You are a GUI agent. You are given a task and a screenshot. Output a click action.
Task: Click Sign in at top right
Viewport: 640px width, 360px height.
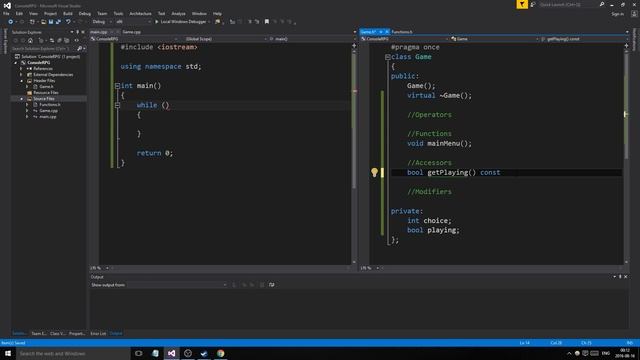618,14
